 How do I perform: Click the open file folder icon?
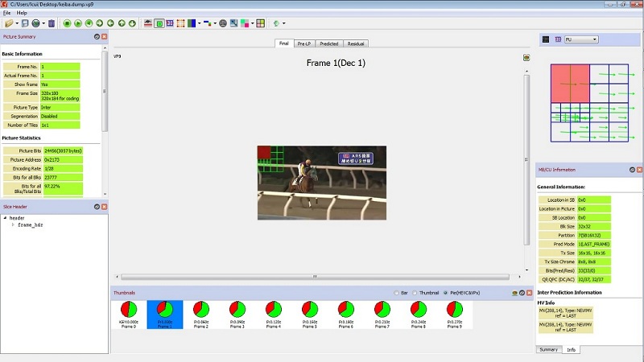click(7, 23)
